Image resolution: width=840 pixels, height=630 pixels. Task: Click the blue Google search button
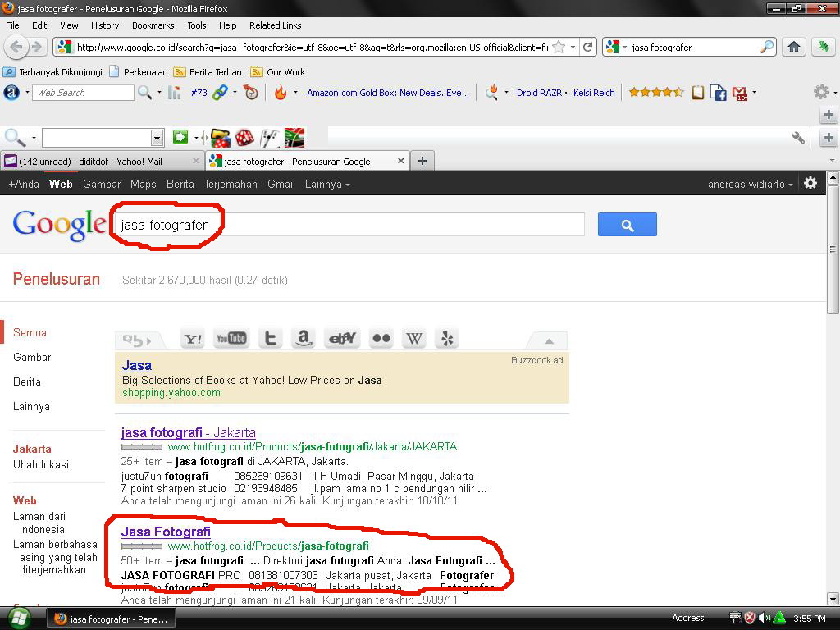[628, 225]
